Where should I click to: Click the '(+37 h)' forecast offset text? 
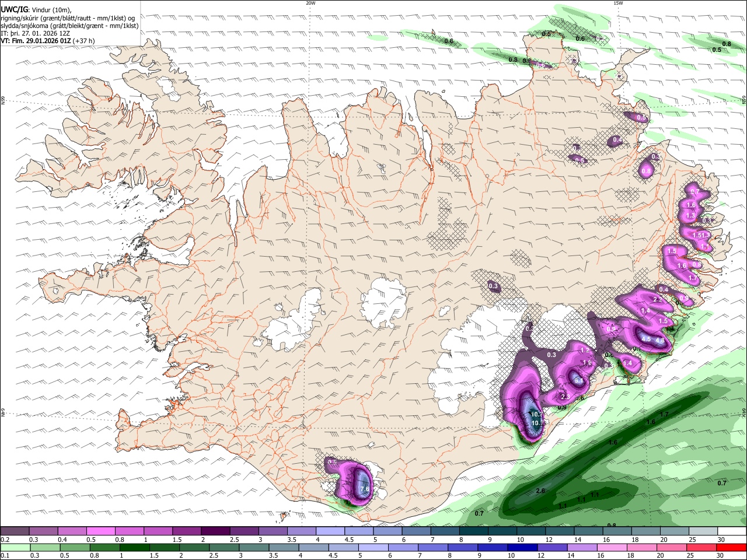pyautogui.click(x=84, y=41)
